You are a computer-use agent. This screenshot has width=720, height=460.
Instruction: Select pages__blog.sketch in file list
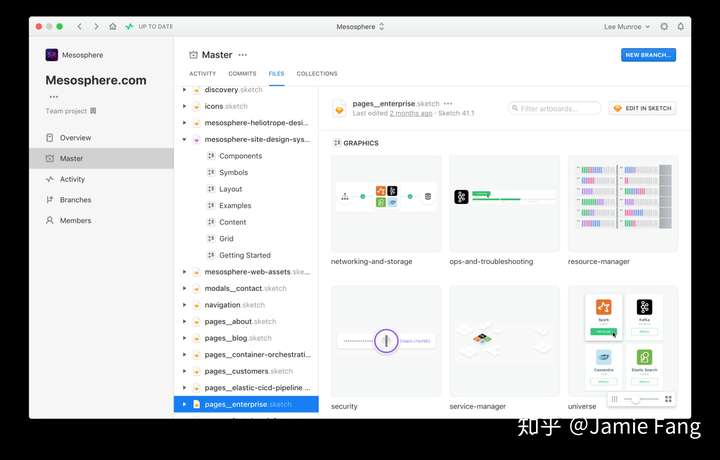[246, 338]
